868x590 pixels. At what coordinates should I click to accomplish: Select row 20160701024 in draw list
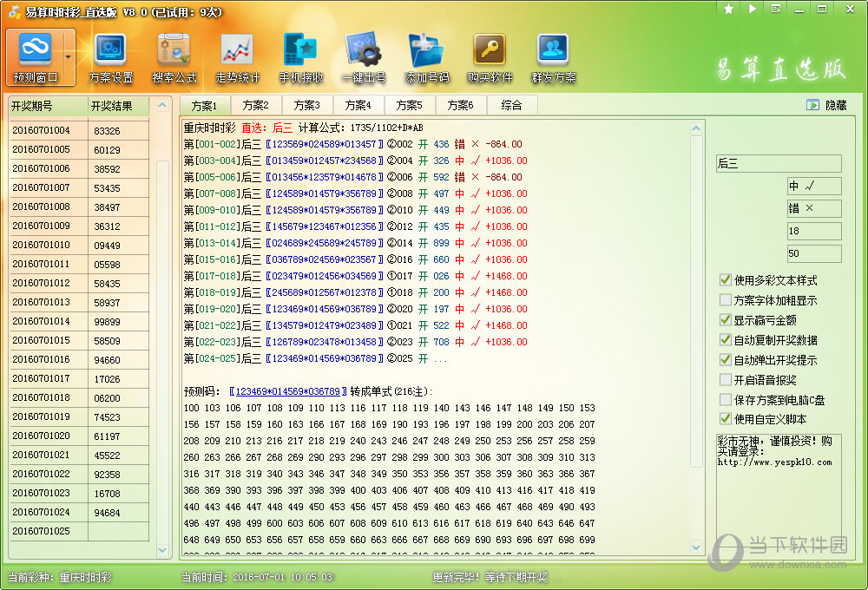79,512
